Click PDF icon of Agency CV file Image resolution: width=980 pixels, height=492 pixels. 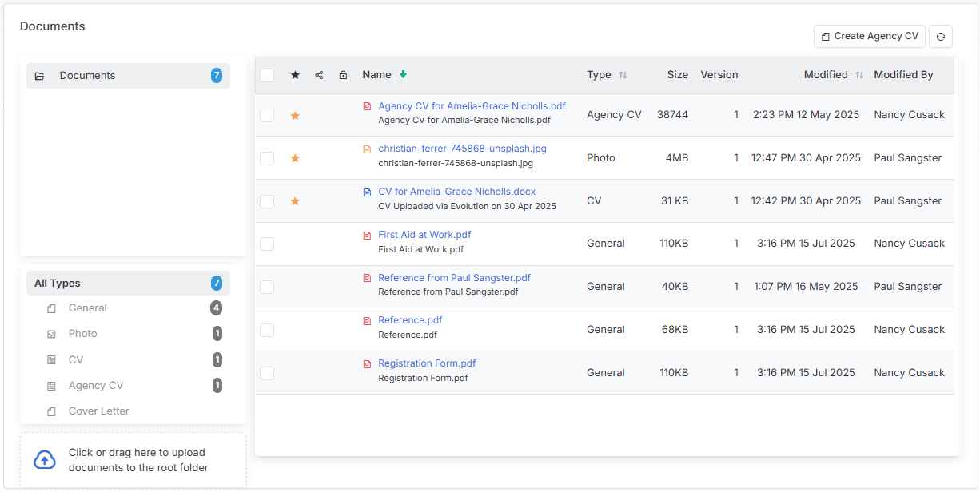[367, 106]
